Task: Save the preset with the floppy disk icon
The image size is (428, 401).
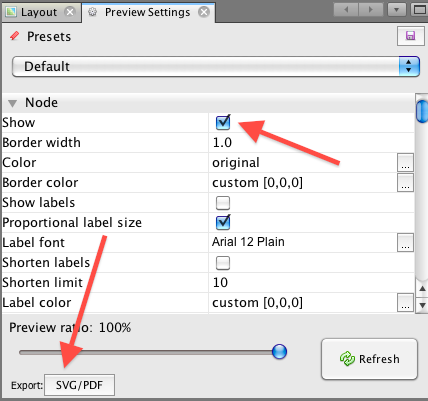Action: pyautogui.click(x=410, y=36)
